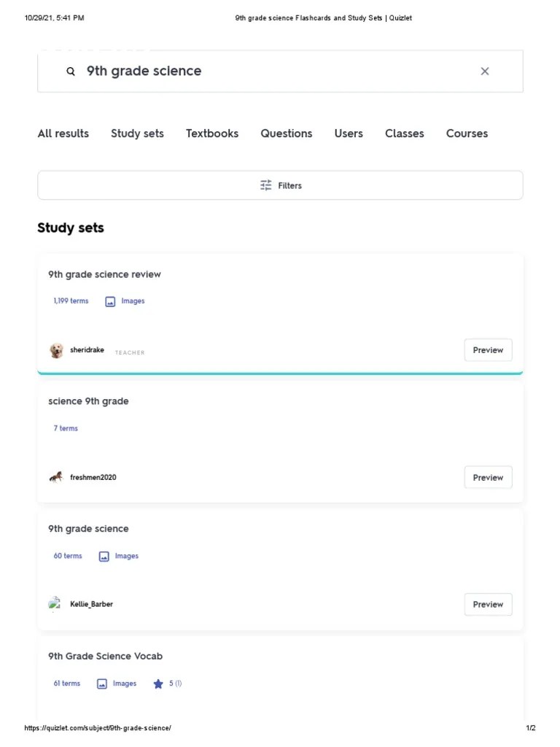The image size is (560, 747).
Task: Click the Images icon under 9th grade science review
Action: point(109,301)
